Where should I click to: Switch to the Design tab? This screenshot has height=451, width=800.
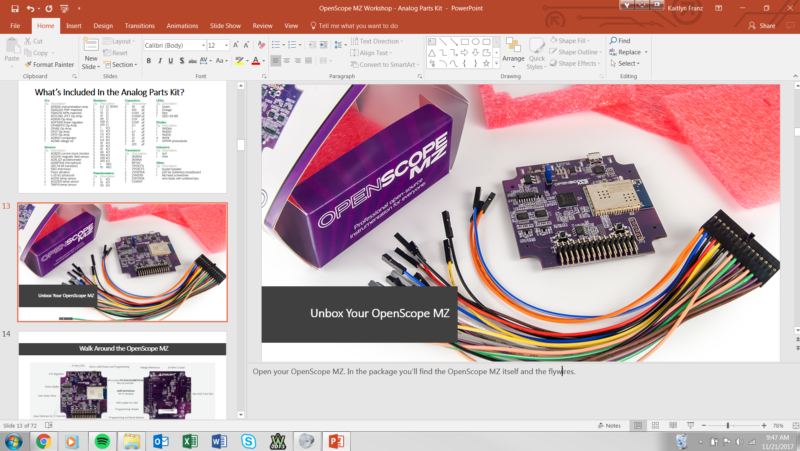[x=103, y=26]
